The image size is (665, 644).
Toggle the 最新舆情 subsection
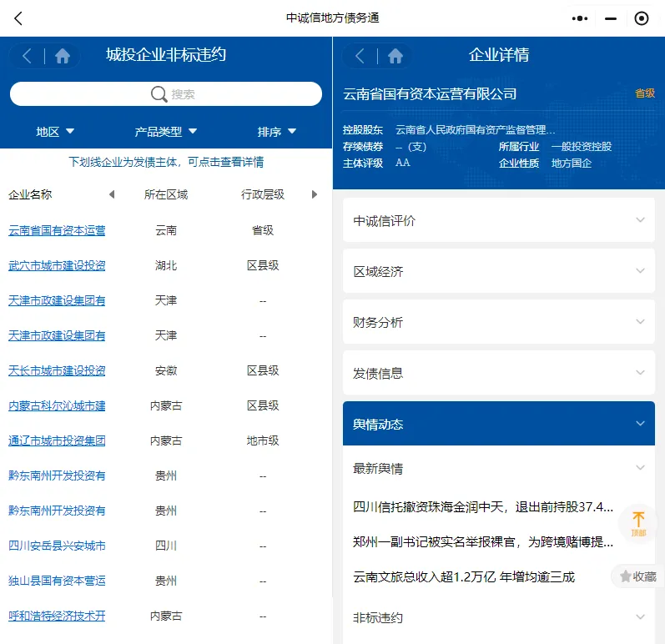click(499, 468)
